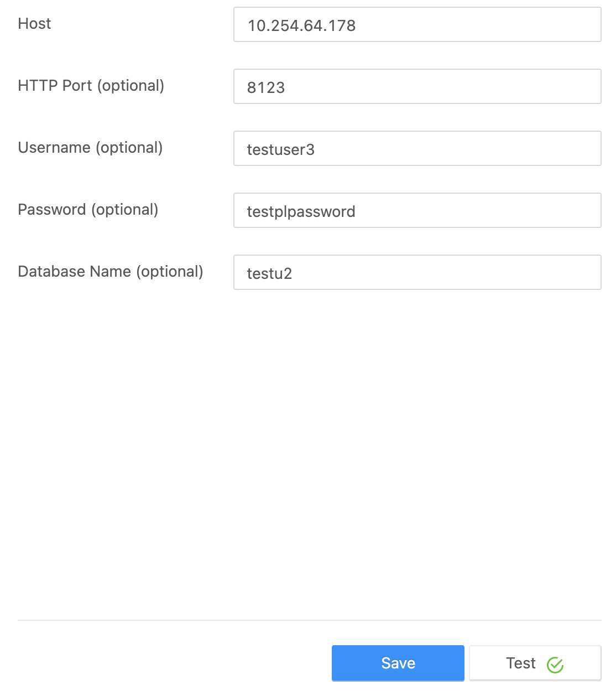Focus the Password field with testplpassword
The width and height of the screenshot is (616, 695).
417,210
